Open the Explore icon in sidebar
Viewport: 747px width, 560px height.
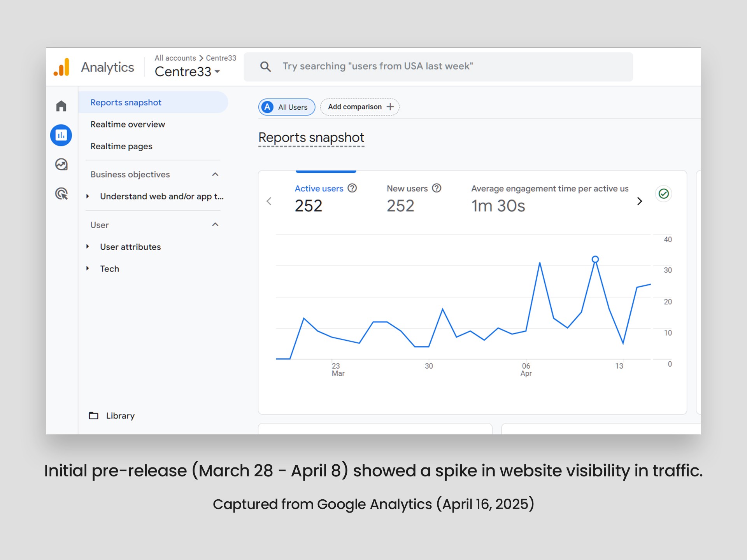(61, 164)
